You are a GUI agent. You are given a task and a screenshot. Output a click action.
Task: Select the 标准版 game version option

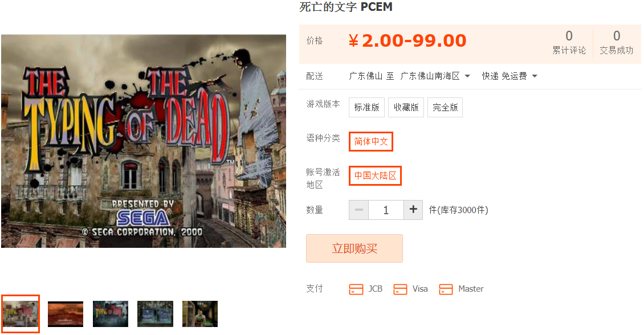pyautogui.click(x=367, y=107)
